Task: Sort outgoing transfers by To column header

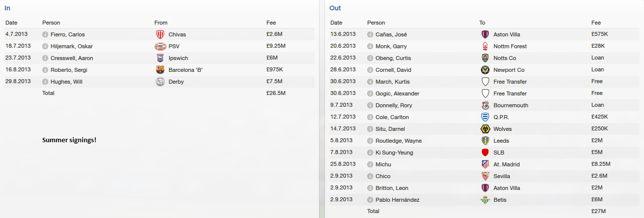Action: coord(482,23)
